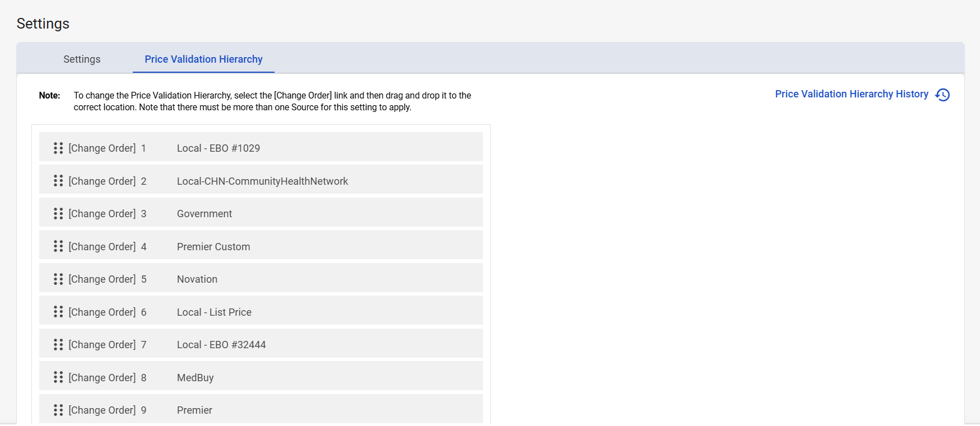The height and width of the screenshot is (426, 980).
Task: Click the MedBuy row drag handle
Action: pos(58,377)
